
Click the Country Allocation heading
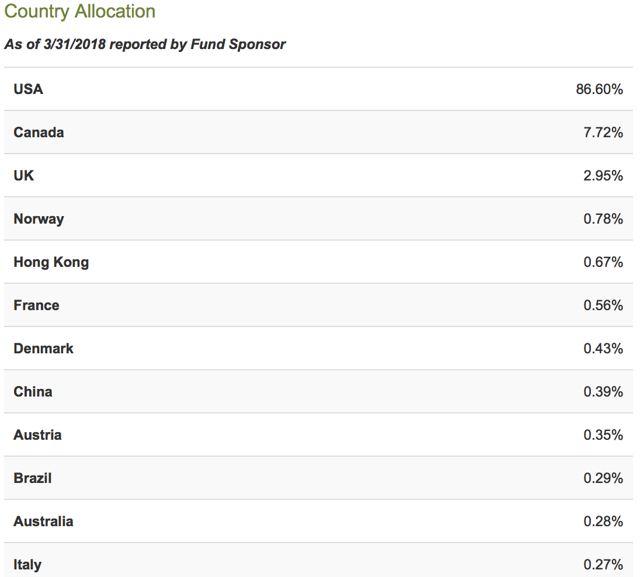click(x=80, y=11)
